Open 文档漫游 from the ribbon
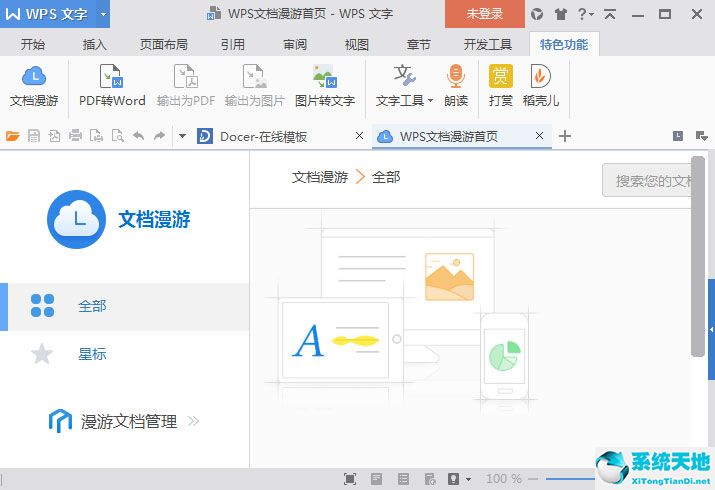The width and height of the screenshot is (715, 490). click(x=34, y=87)
